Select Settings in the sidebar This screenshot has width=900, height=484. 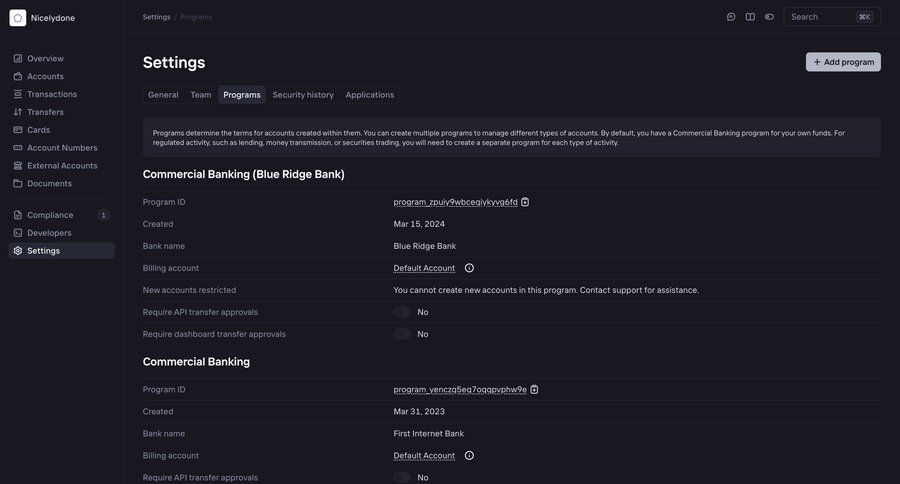click(61, 250)
